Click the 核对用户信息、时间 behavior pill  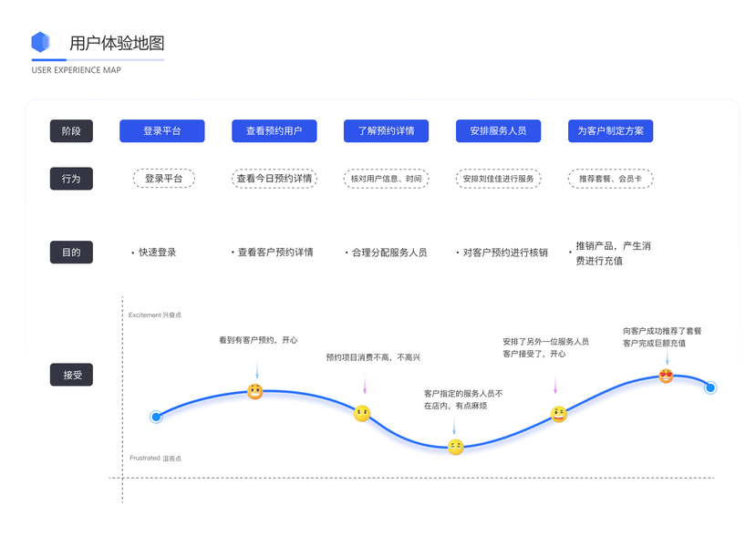[386, 179]
